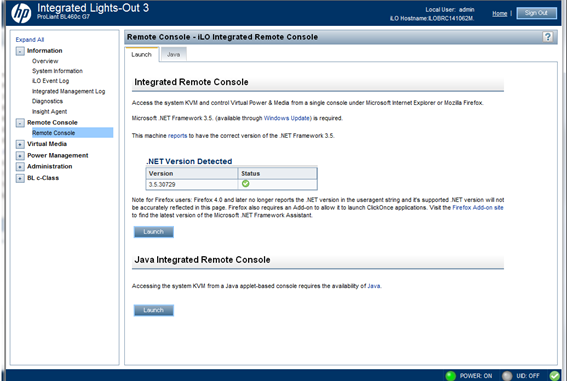Open the Integrated Management Log
Screen dimensions: 568x381
(68, 91)
